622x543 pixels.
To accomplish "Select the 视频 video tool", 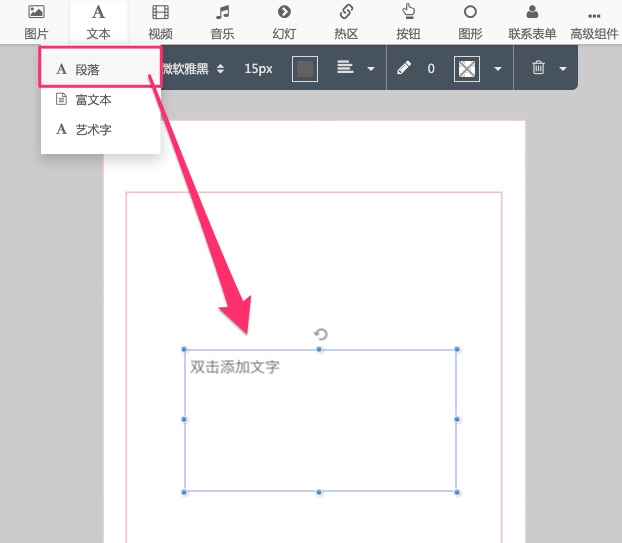I will point(160,21).
